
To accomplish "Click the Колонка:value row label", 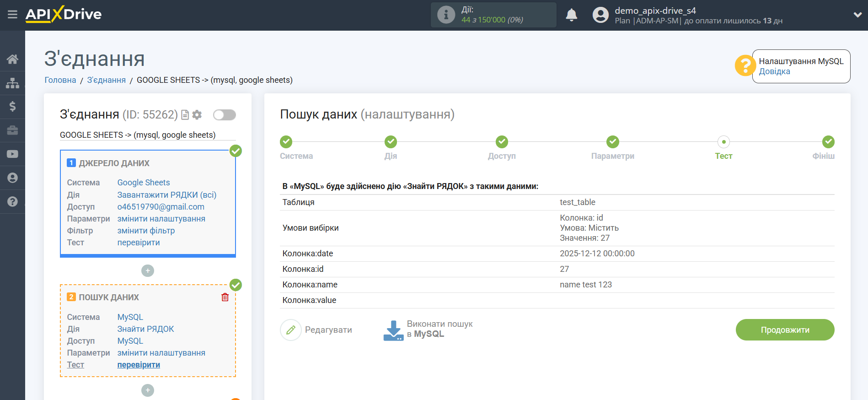I will pos(309,300).
